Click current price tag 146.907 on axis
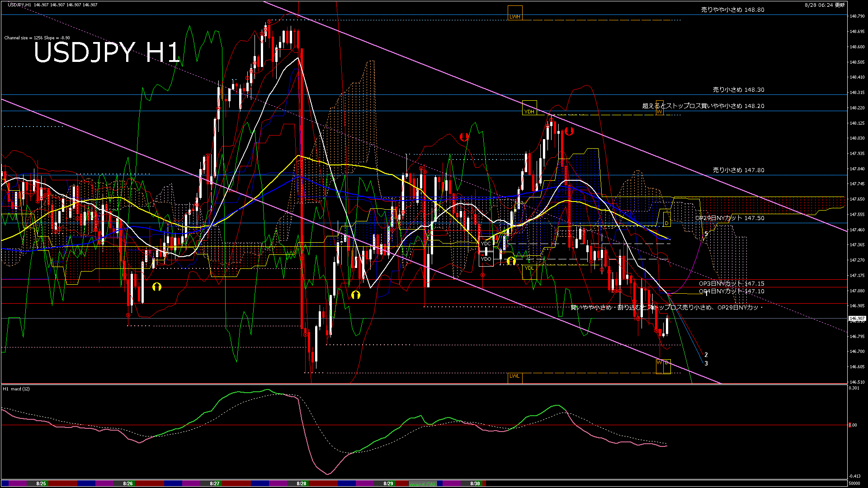The height and width of the screenshot is (488, 868). (857, 319)
